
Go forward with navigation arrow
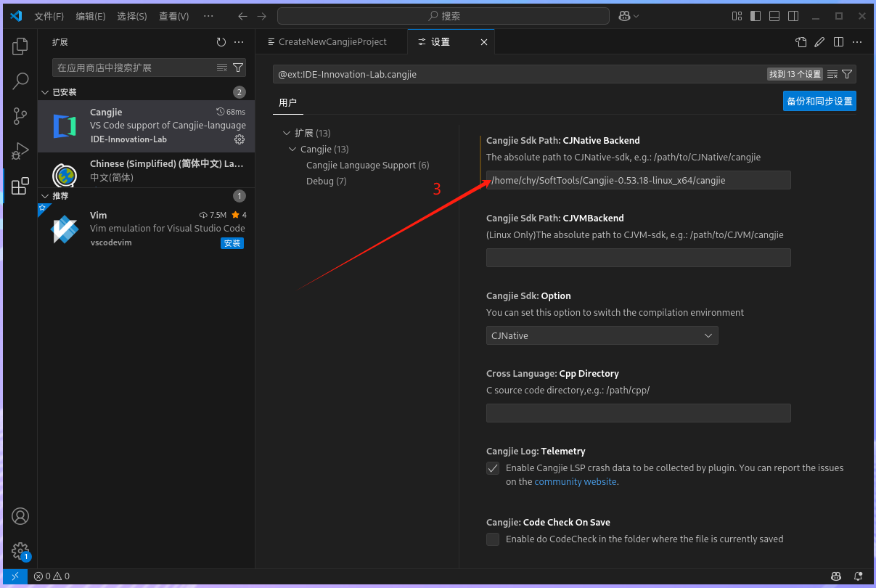(262, 16)
